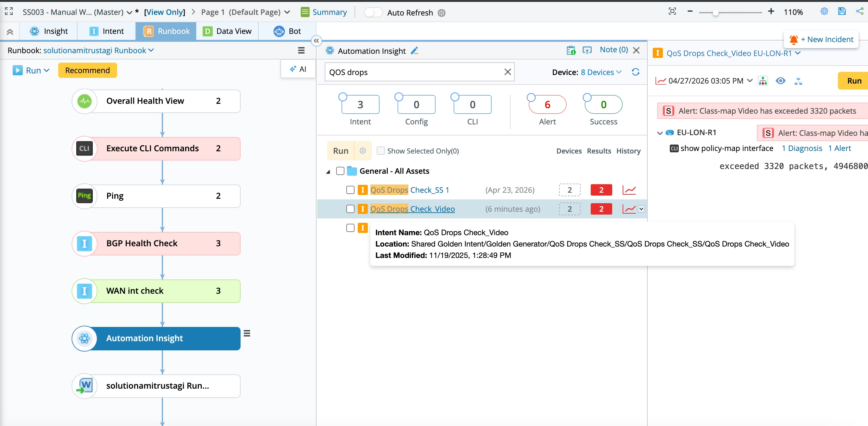Click the pencil edit icon beside Automation Insight

tap(414, 51)
